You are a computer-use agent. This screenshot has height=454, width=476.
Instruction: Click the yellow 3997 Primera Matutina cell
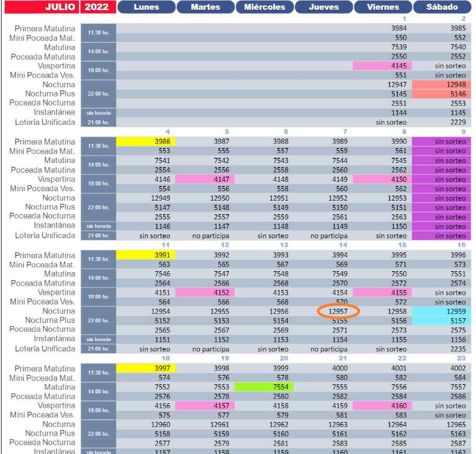[x=146, y=368]
